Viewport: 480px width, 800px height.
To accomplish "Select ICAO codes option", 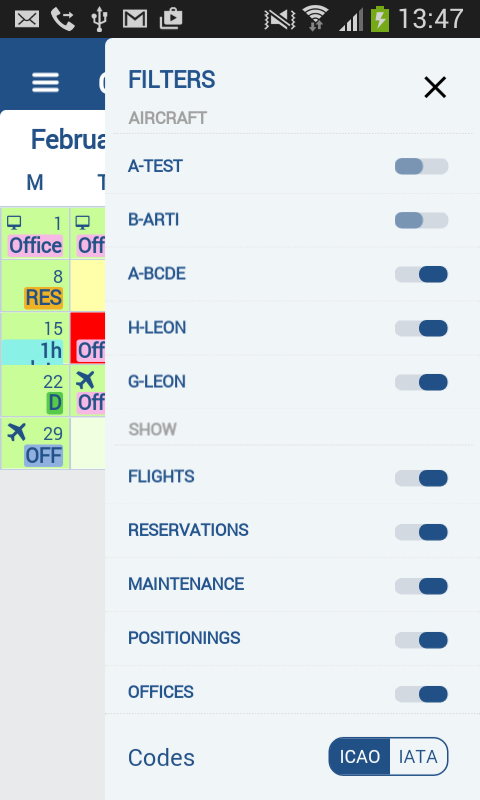I will click(x=360, y=757).
